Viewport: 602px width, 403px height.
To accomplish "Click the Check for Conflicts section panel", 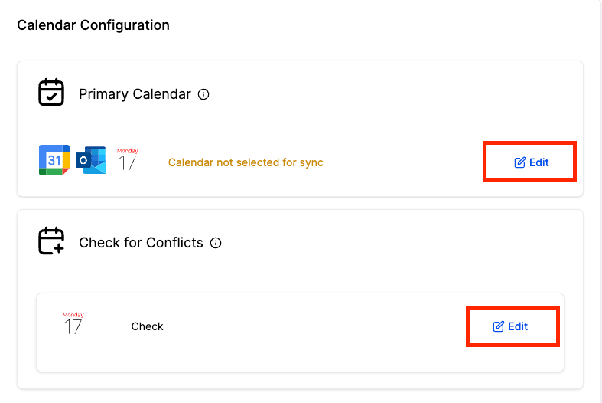I will pos(300,299).
